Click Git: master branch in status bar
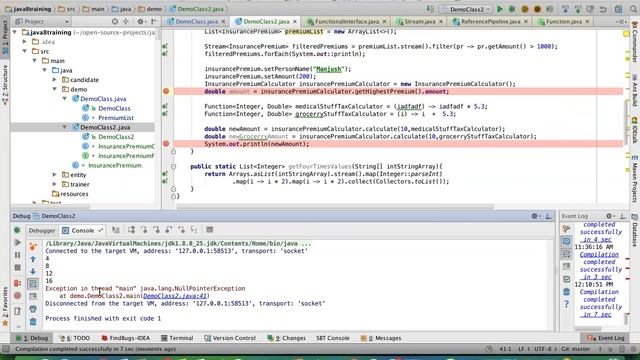Viewport: 640px width, 360px height. (576, 349)
